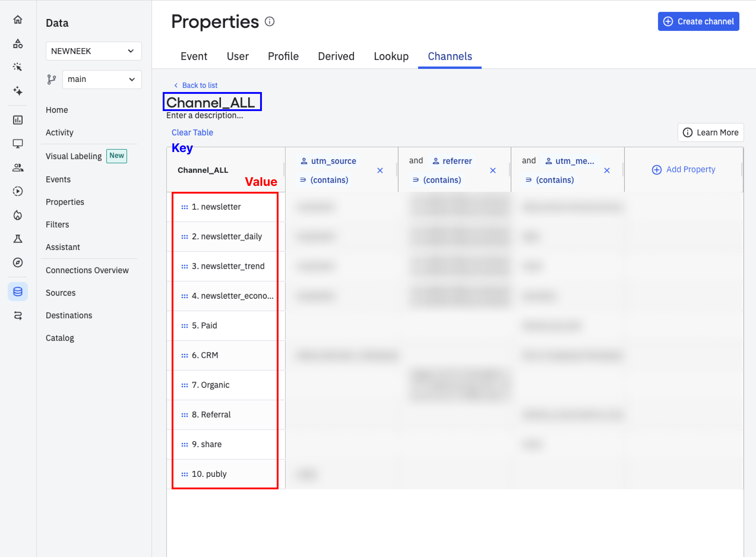Select the database Data icon in rail
Screen dimensions: 756x557
pos(18,291)
